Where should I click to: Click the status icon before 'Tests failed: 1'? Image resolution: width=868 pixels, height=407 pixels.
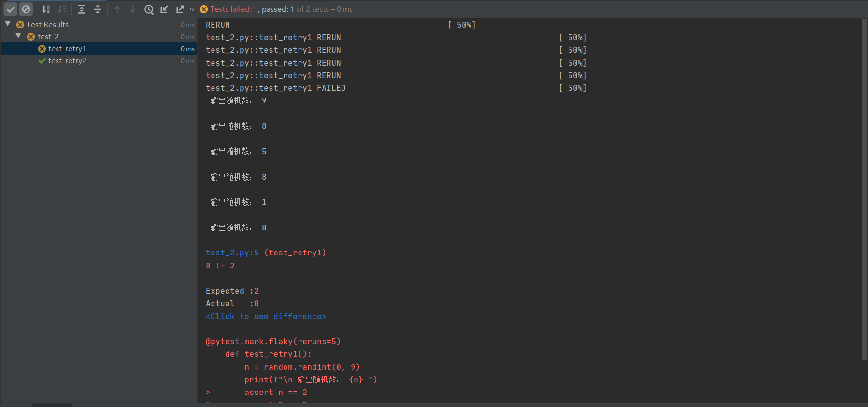click(204, 9)
